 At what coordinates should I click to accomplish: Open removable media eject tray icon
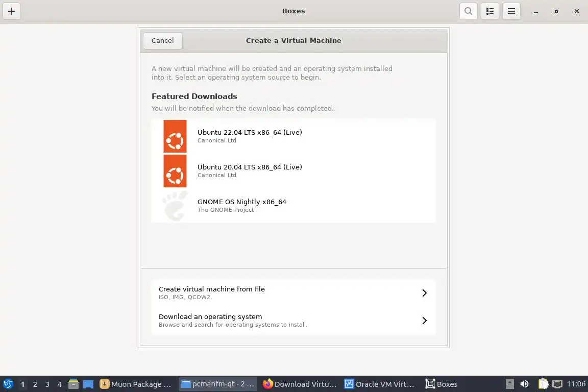tap(509, 384)
